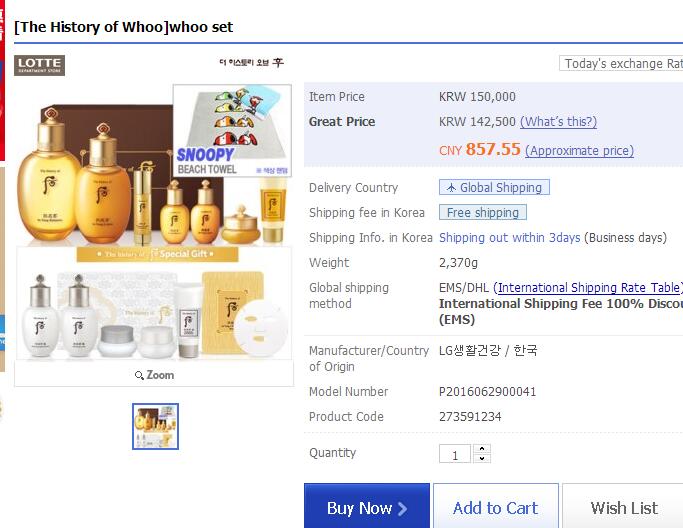Screen dimensions: 683x528
Task: Click the Free shipping badge
Action: point(483,213)
